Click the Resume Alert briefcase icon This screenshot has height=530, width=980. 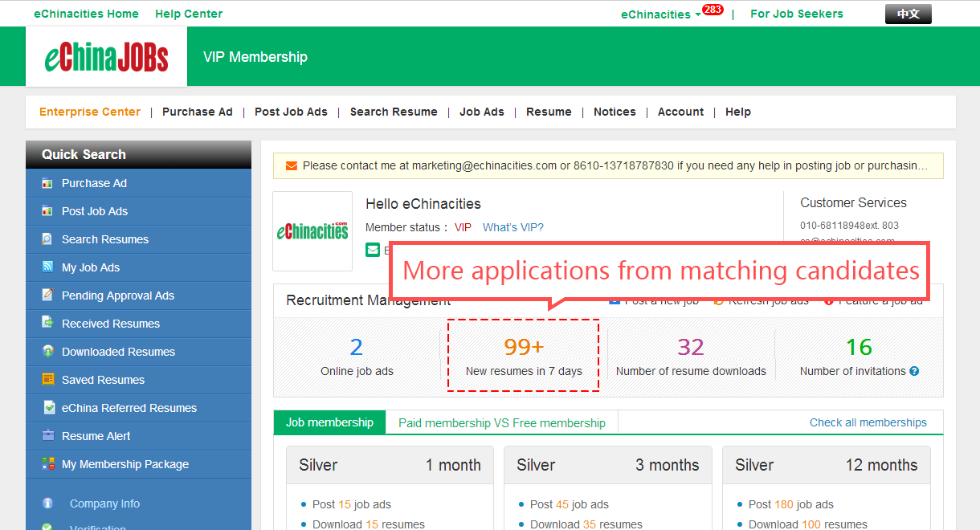[x=47, y=436]
